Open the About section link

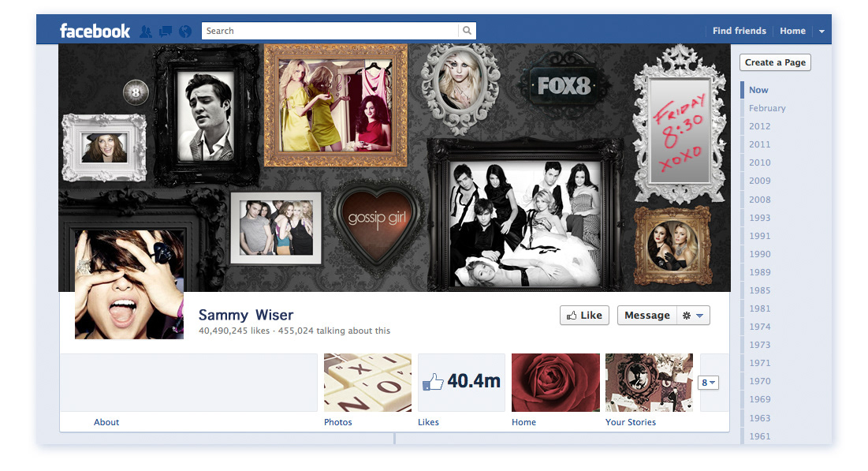tap(106, 421)
